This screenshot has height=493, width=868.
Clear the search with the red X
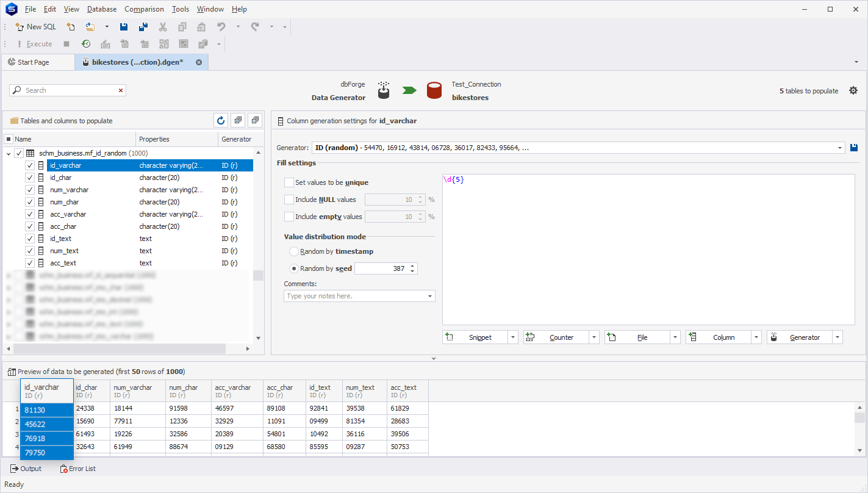tap(121, 90)
